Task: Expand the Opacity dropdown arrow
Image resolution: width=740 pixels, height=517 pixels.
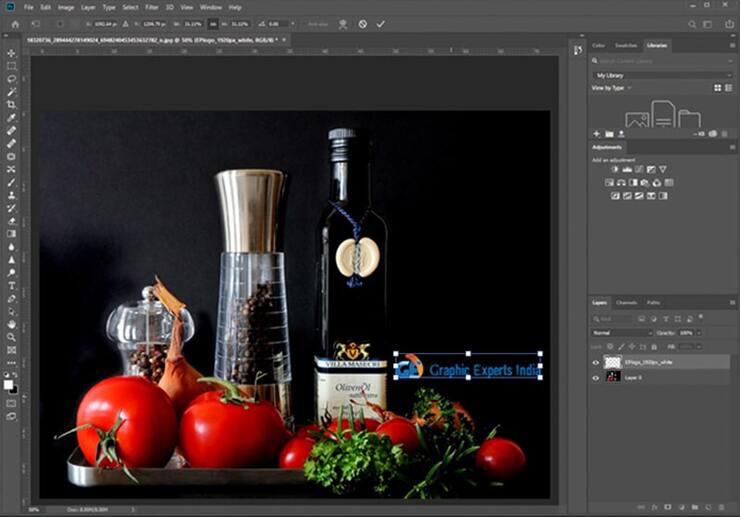Action: coord(699,332)
